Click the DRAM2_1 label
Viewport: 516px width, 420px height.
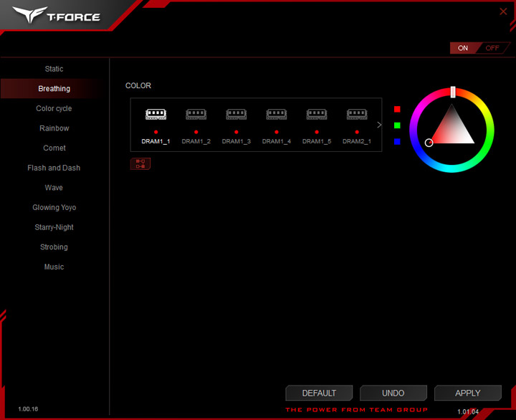pyautogui.click(x=357, y=141)
